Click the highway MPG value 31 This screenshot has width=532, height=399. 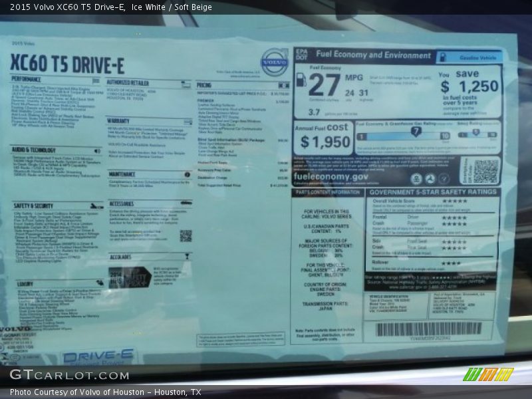pos(363,93)
